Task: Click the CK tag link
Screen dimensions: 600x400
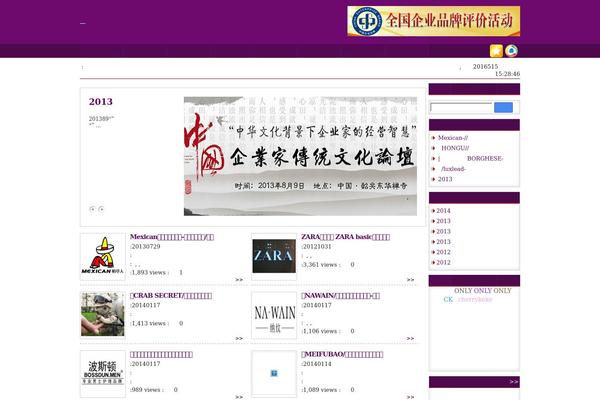Action: click(448, 299)
